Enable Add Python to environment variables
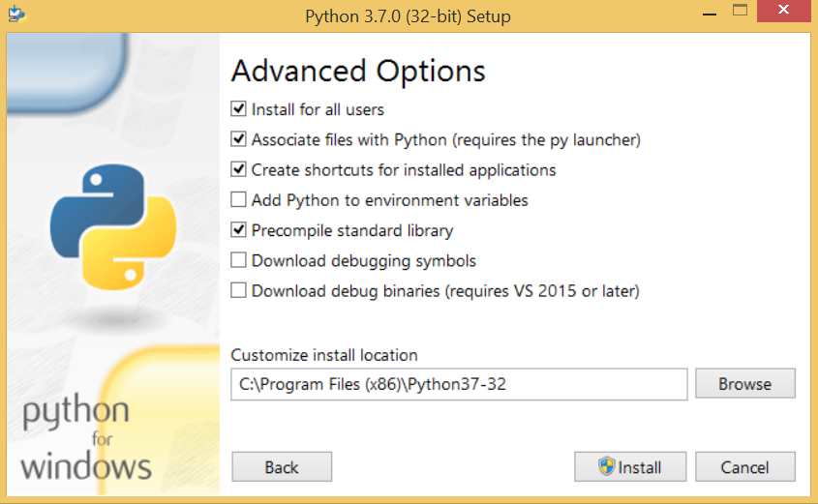This screenshot has width=818, height=504. pos(238,199)
